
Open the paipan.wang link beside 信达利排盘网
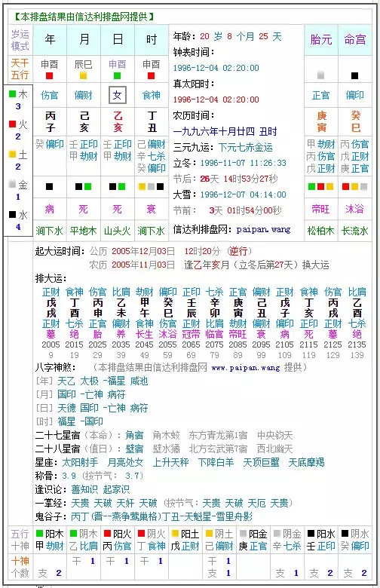click(x=263, y=229)
